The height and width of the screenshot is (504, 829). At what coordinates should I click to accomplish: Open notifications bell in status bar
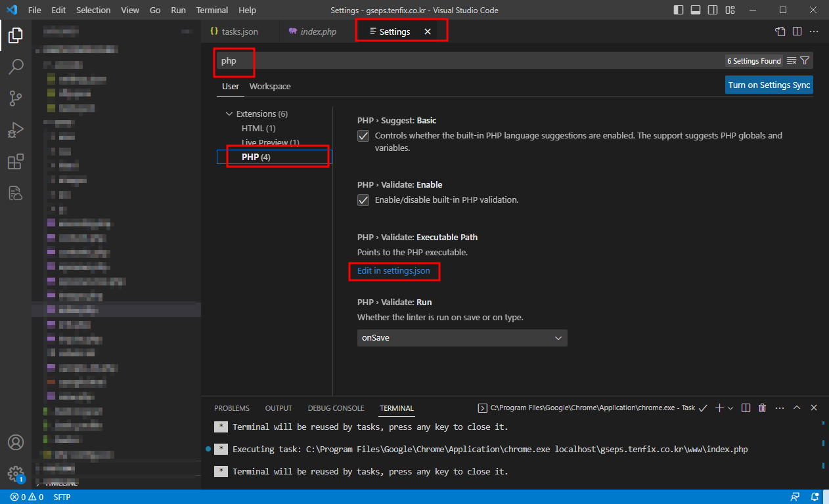click(x=815, y=497)
